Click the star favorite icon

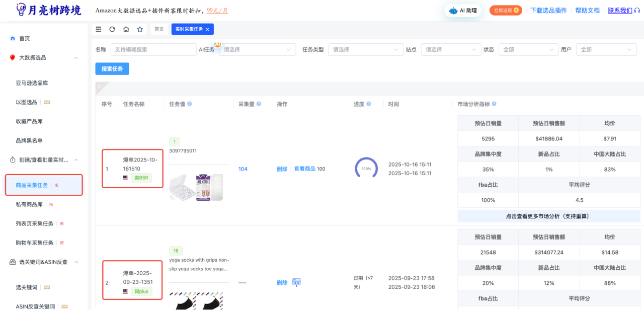pos(140,29)
